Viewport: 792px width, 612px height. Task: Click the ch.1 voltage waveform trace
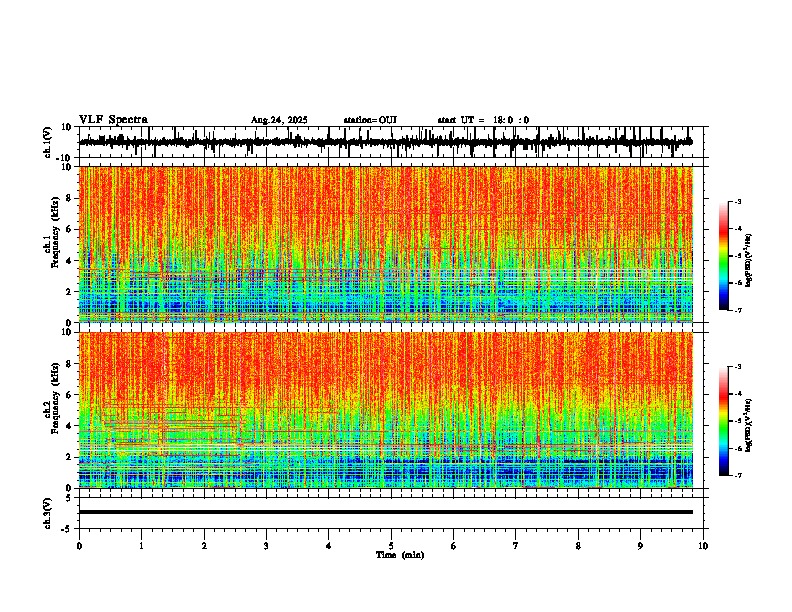coord(386,142)
